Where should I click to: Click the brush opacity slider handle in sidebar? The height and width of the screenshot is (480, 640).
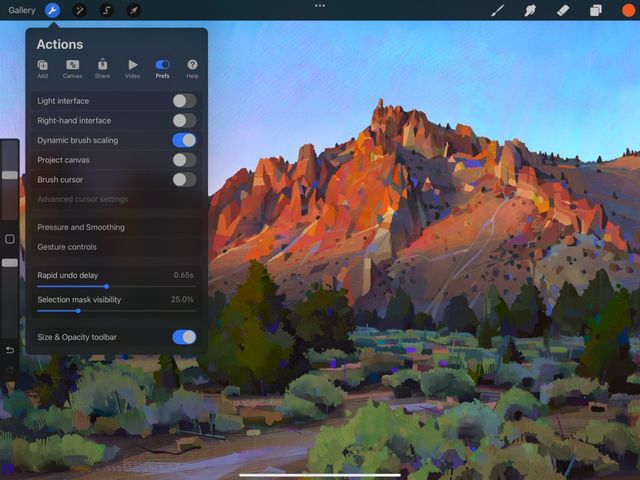(x=10, y=263)
